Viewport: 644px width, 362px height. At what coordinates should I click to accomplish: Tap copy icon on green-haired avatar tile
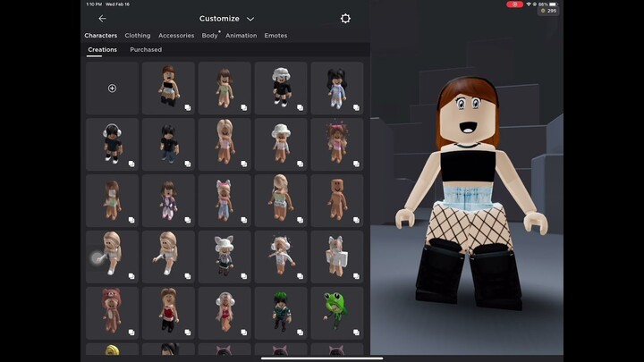click(x=300, y=332)
